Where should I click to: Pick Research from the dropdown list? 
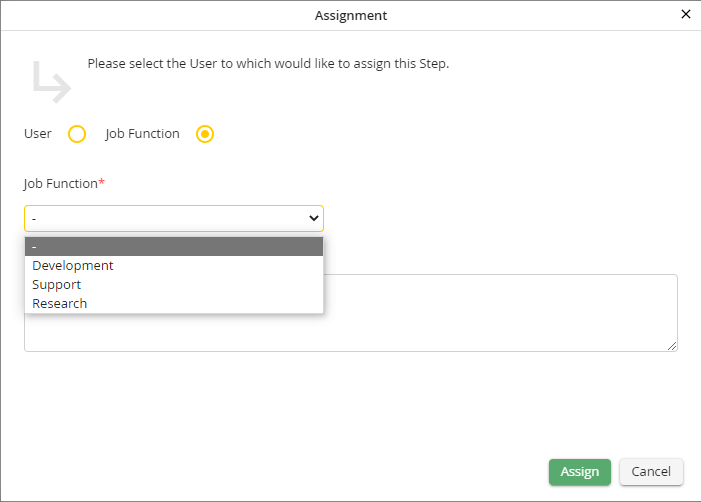60,304
